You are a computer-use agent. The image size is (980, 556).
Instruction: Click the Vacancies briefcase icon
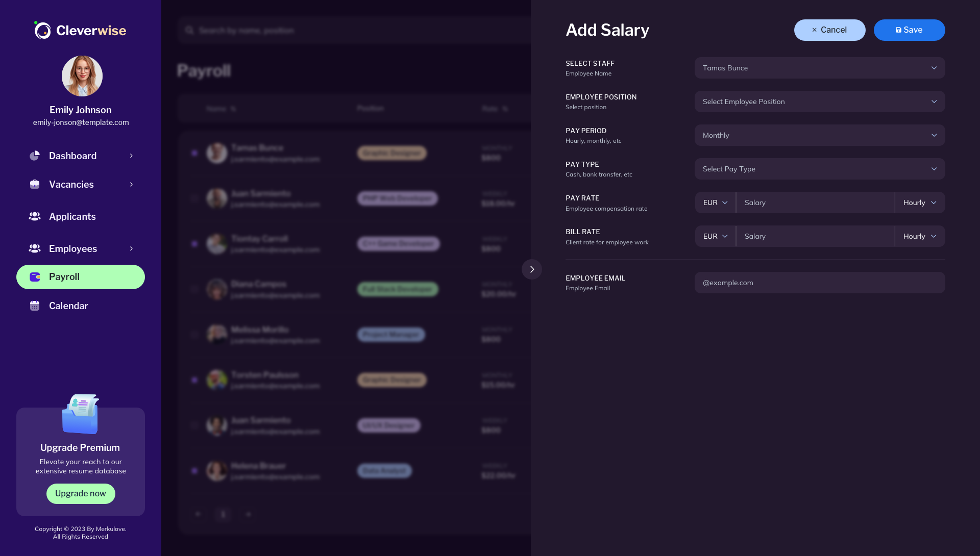34,184
